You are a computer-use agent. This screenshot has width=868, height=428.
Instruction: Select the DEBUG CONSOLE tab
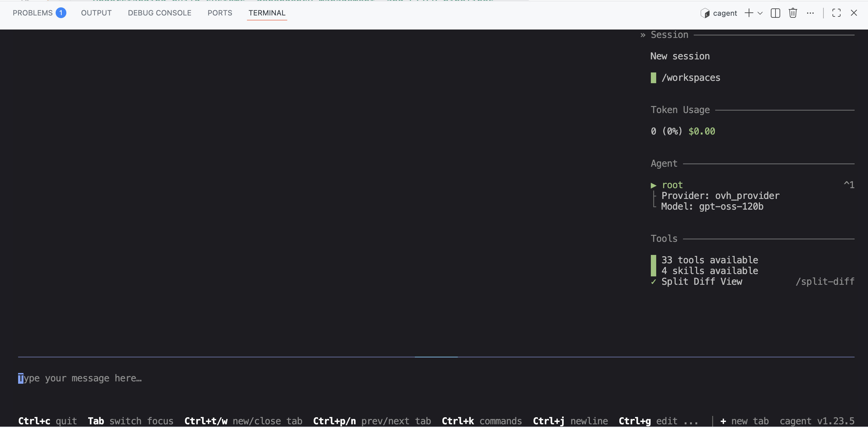pyautogui.click(x=160, y=13)
